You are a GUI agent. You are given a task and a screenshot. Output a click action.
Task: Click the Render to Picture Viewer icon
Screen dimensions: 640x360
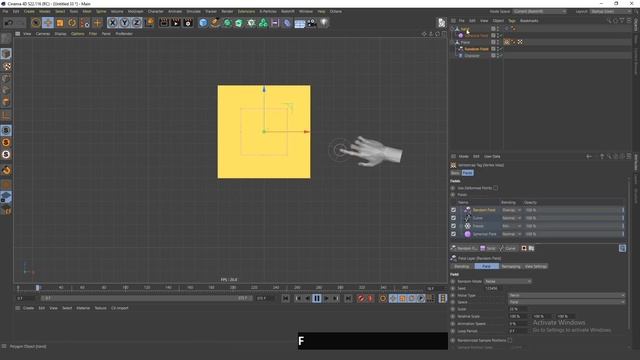pos(176,23)
